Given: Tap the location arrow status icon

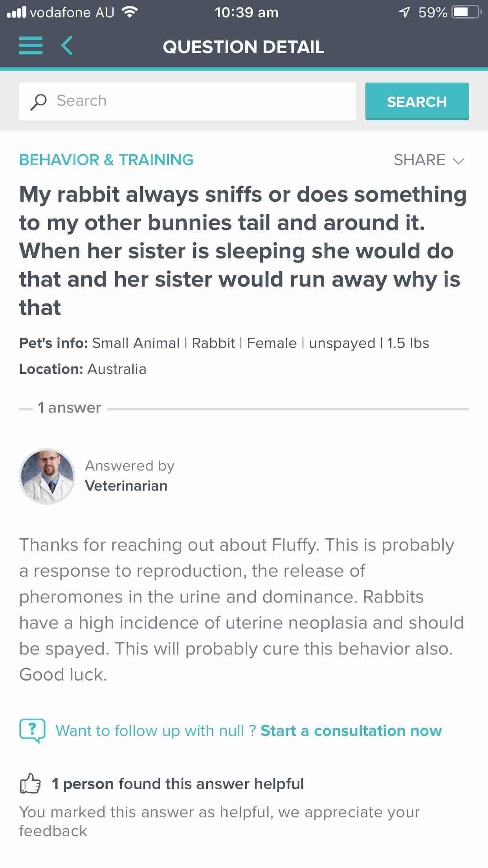Looking at the screenshot, I should (404, 13).
